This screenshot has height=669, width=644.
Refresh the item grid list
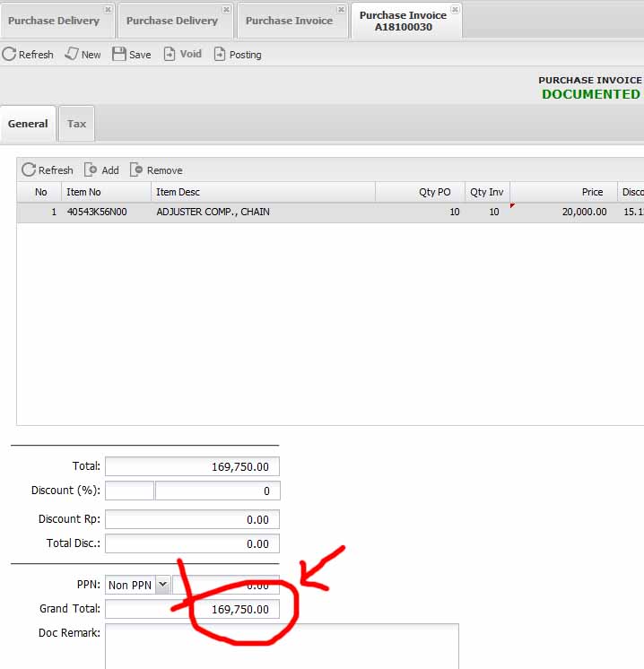48,170
